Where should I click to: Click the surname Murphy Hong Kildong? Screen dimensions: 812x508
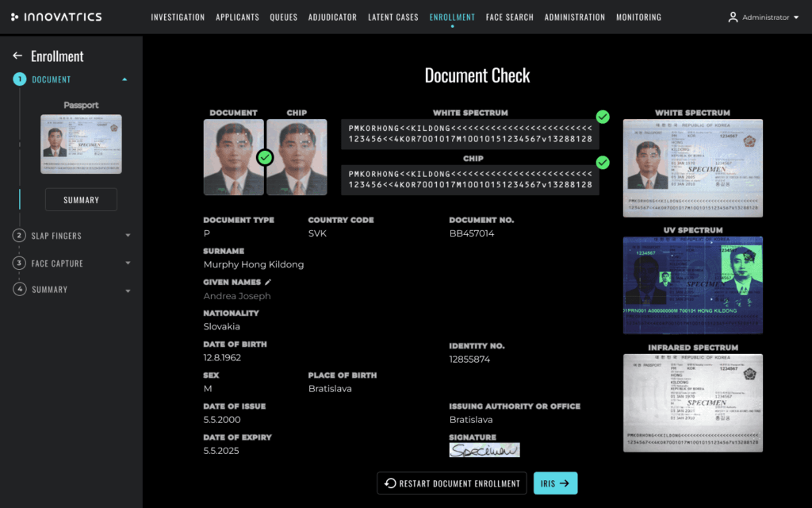[x=254, y=264]
